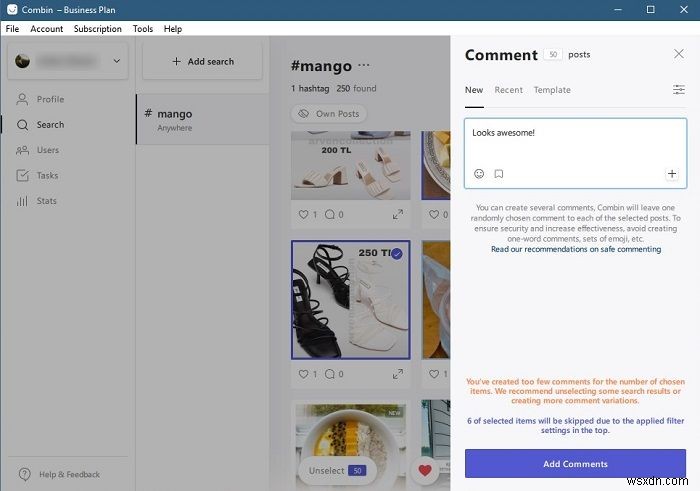Open the Users section in sidebar
The image size is (700, 491).
38,150
